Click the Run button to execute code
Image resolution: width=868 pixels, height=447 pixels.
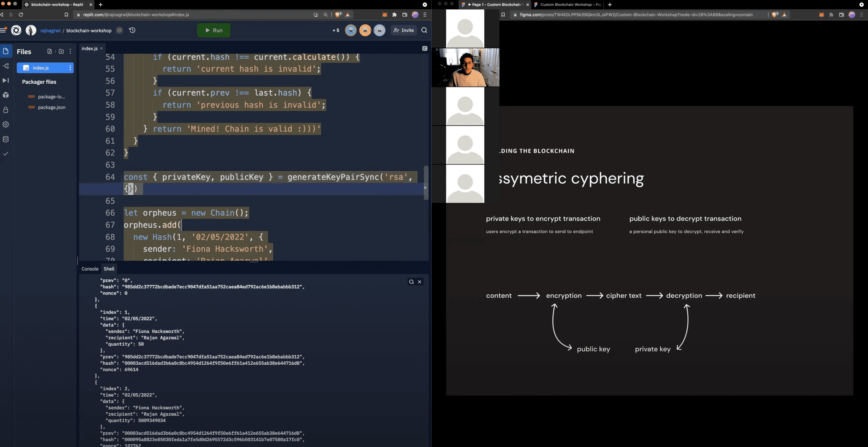click(213, 30)
